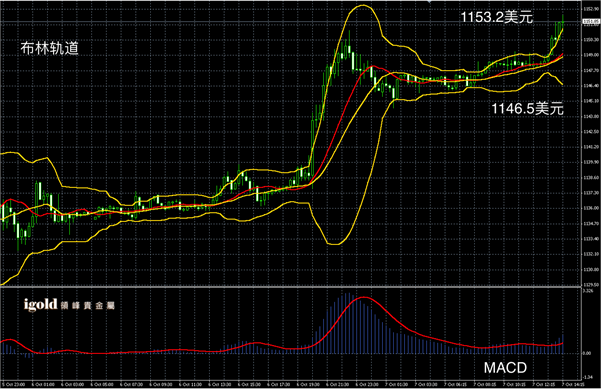
Task: Click the 1145.10 price level on the axis
Action: click(591, 101)
